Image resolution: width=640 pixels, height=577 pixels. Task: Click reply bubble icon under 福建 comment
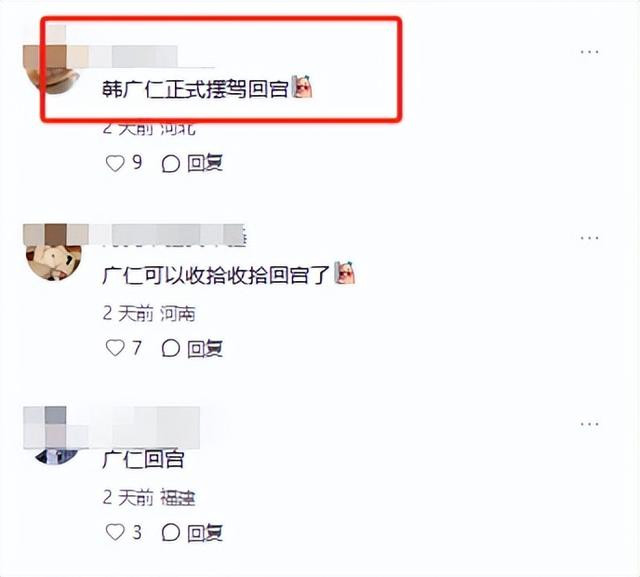click(x=171, y=533)
